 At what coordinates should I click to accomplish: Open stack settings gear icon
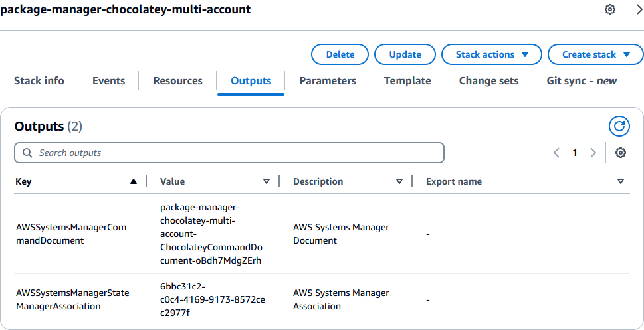point(609,10)
